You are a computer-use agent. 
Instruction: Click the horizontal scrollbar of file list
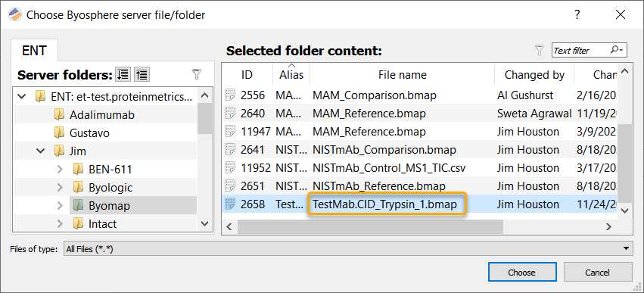coord(419,226)
